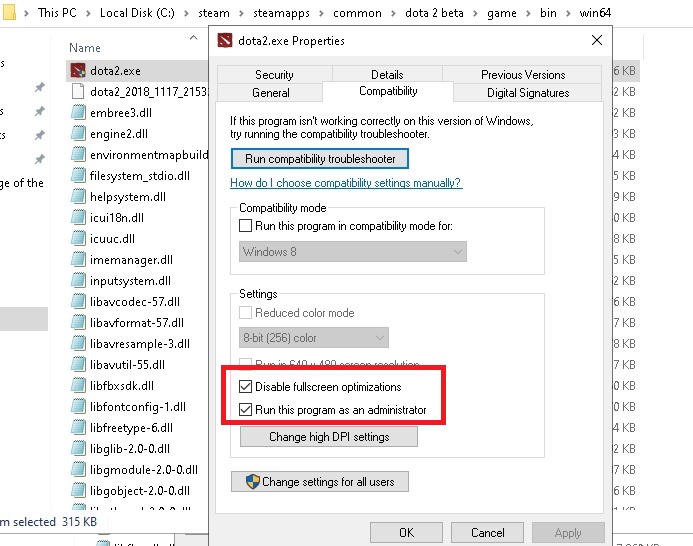Open the Digital Signatures tab

pyautogui.click(x=528, y=92)
